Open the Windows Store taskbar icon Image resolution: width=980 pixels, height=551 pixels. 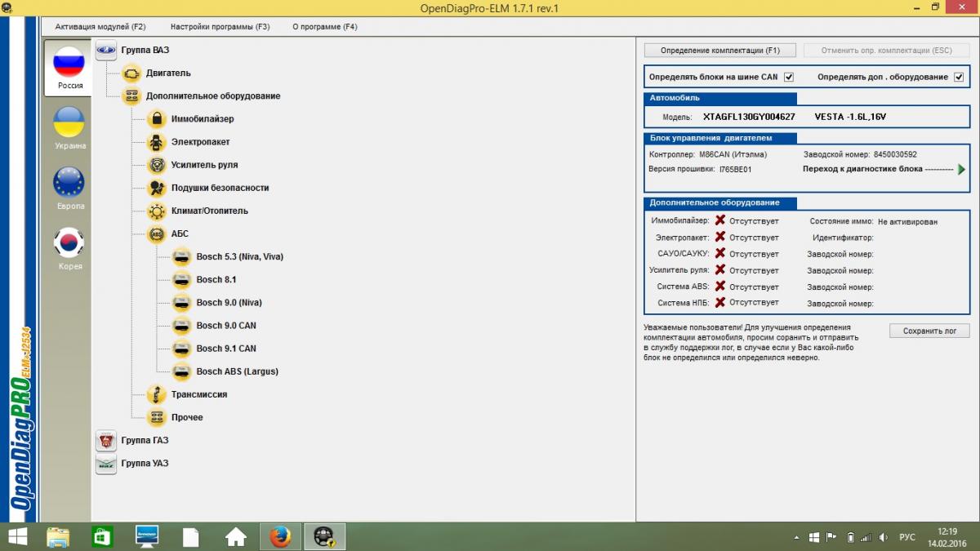coord(102,536)
